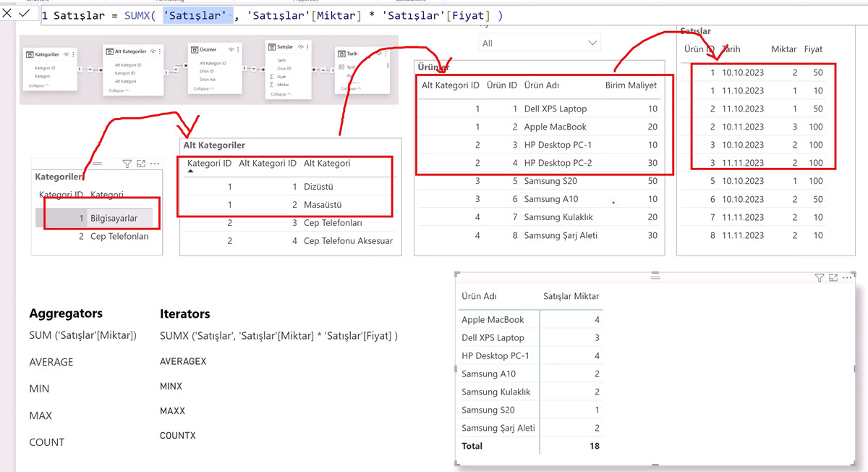Click the Birim Maliyet column header
868x472 pixels.
click(x=630, y=85)
